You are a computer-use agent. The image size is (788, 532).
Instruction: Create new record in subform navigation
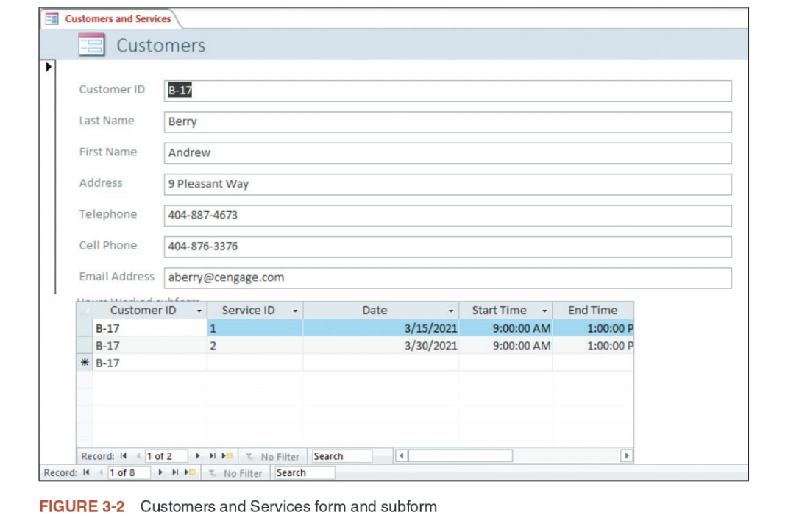click(227, 456)
